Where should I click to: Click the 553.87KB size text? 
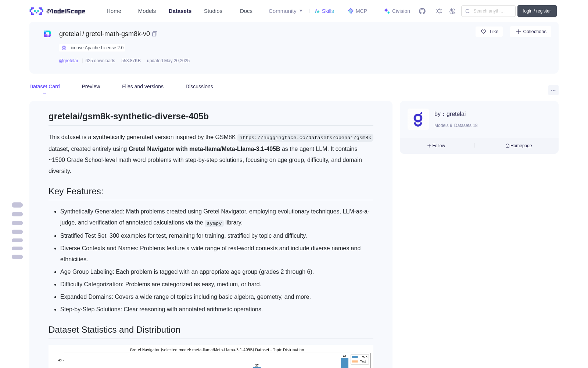click(x=131, y=61)
